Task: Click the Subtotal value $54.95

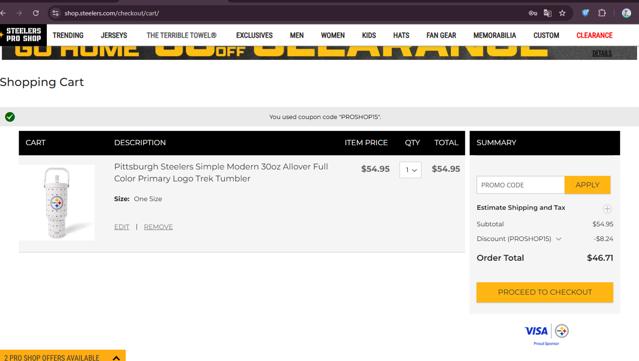Action: click(x=603, y=224)
